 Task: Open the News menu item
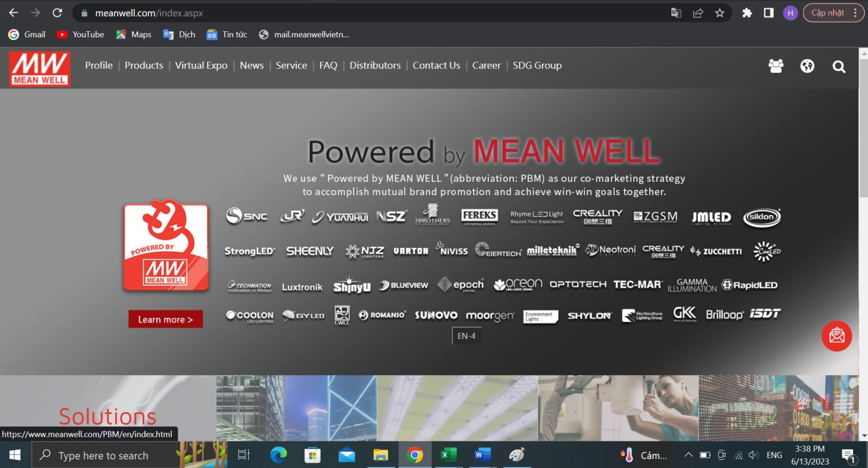pos(252,65)
